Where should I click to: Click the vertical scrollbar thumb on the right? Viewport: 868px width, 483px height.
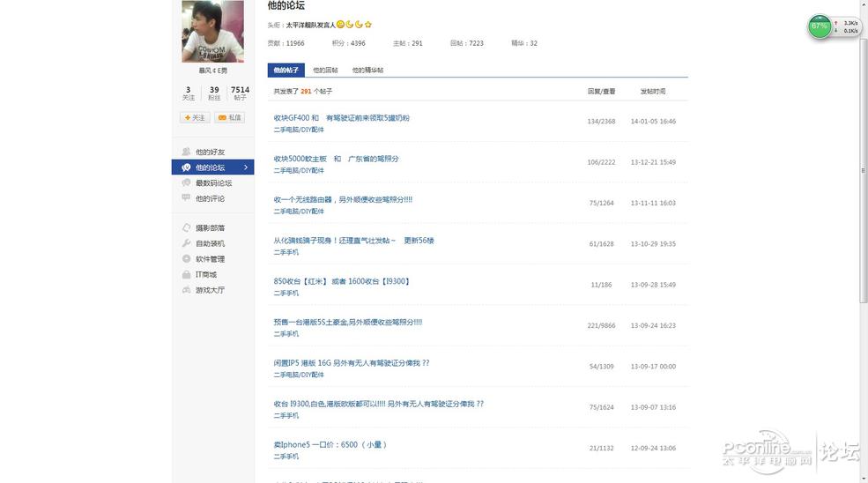click(864, 171)
